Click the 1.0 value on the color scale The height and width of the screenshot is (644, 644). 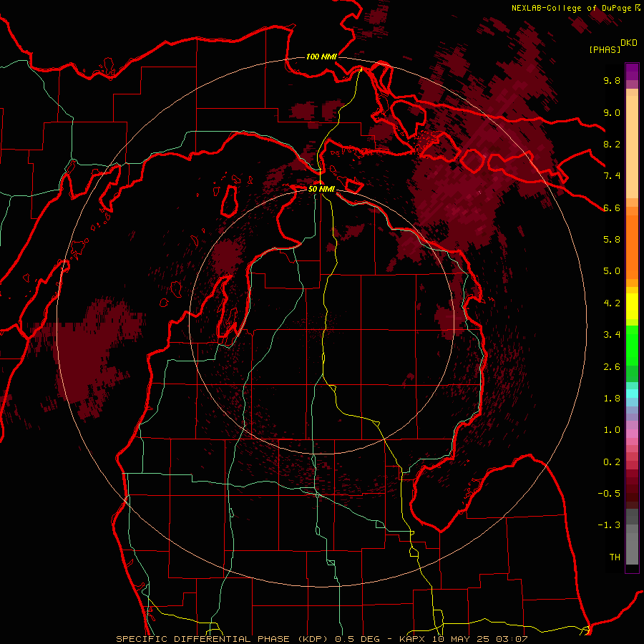pyautogui.click(x=612, y=430)
